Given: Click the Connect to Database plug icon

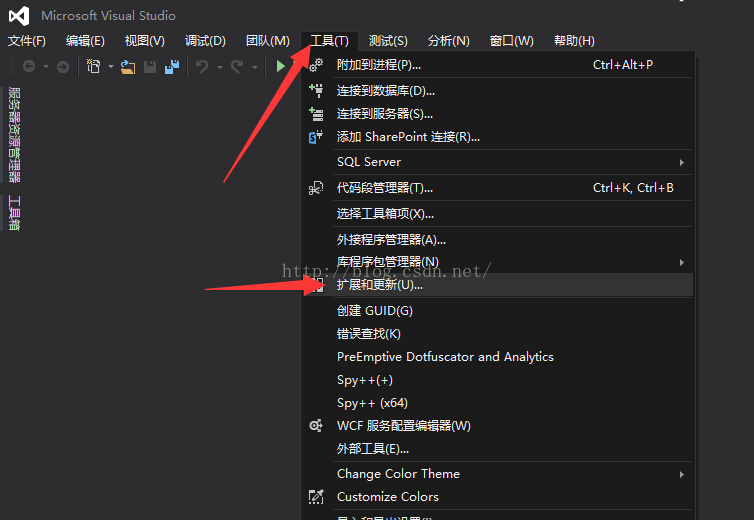Looking at the screenshot, I should coord(316,90).
